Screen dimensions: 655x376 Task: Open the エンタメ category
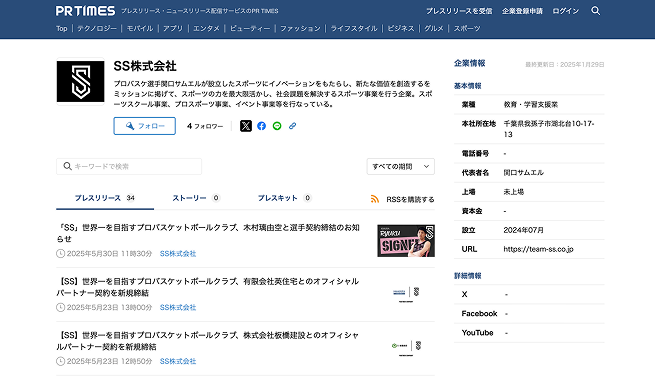(206, 28)
